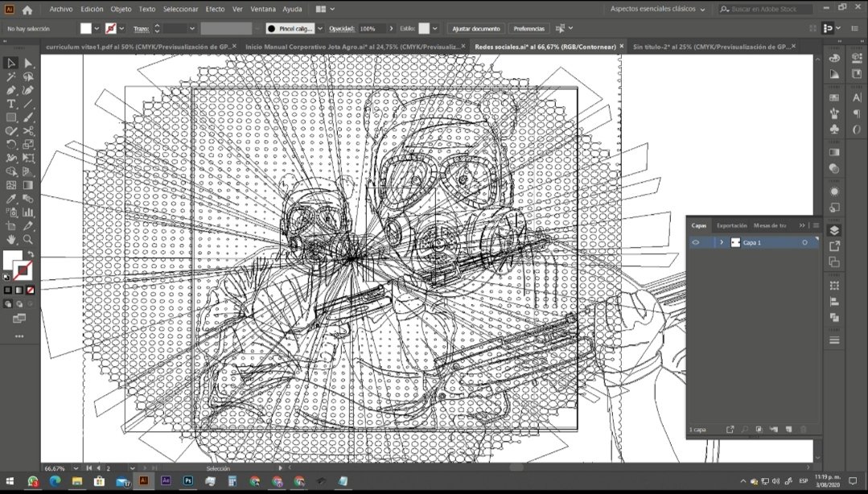
Task: Swap fill and stroke arrow
Action: click(31, 254)
